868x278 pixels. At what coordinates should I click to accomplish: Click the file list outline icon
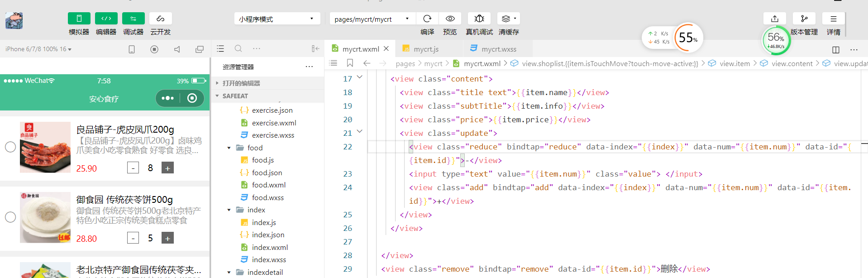pyautogui.click(x=220, y=49)
